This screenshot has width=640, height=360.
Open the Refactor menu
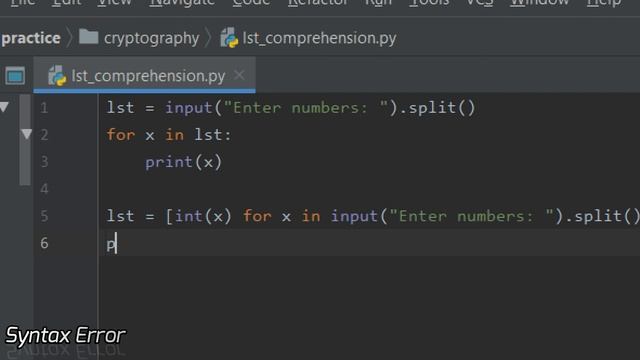318,2
